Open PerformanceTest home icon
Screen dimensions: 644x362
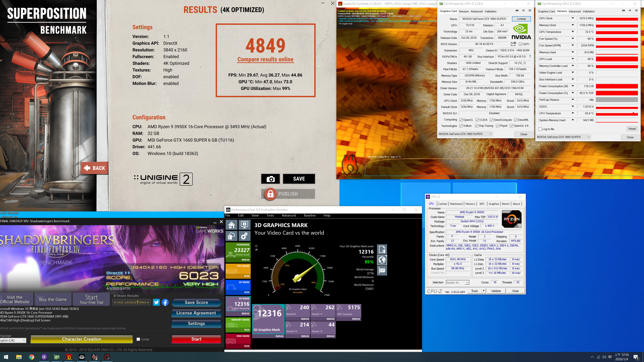(231, 225)
